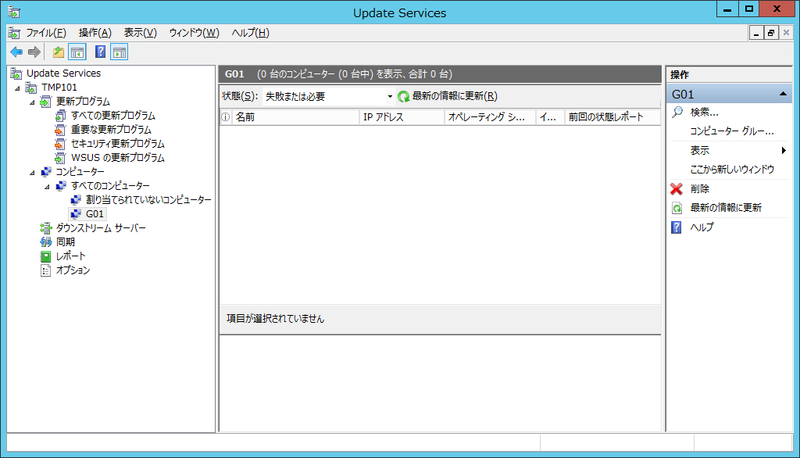Click ここから新しいウィンドウ action
The height and width of the screenshot is (458, 800).
(x=732, y=169)
